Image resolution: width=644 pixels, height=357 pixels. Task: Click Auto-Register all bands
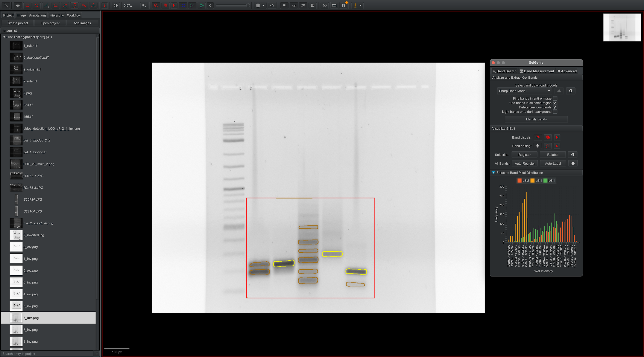click(x=524, y=163)
